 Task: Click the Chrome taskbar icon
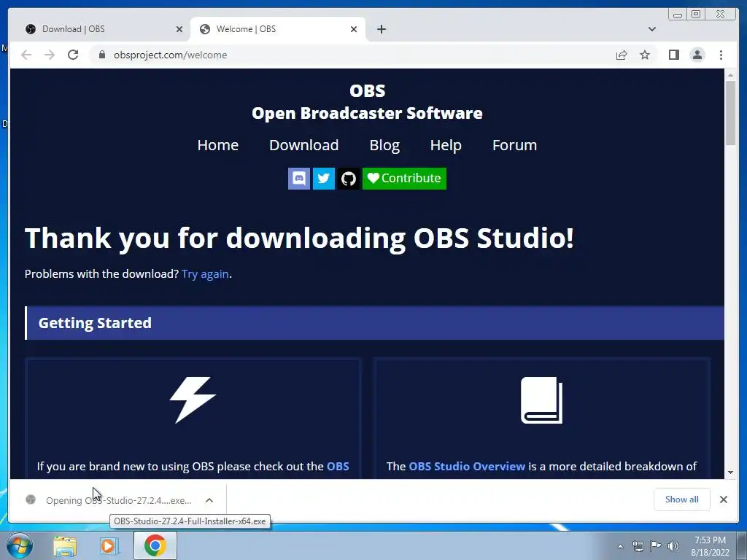pyautogui.click(x=155, y=545)
